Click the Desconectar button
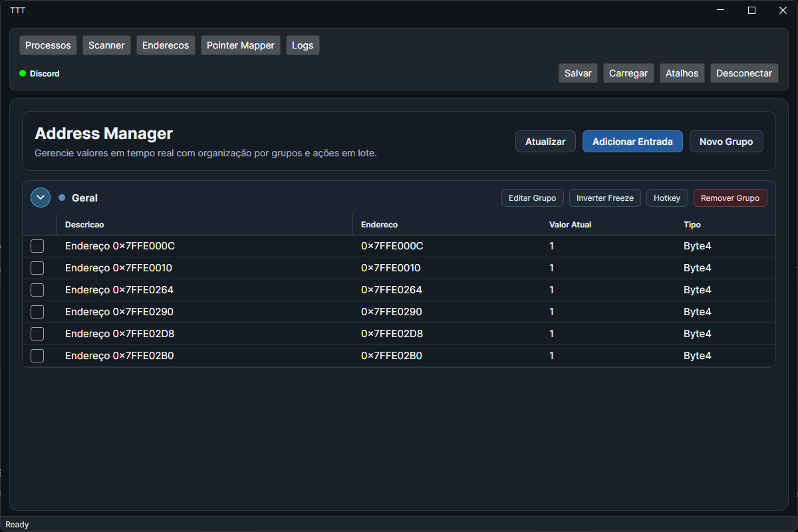 click(744, 73)
